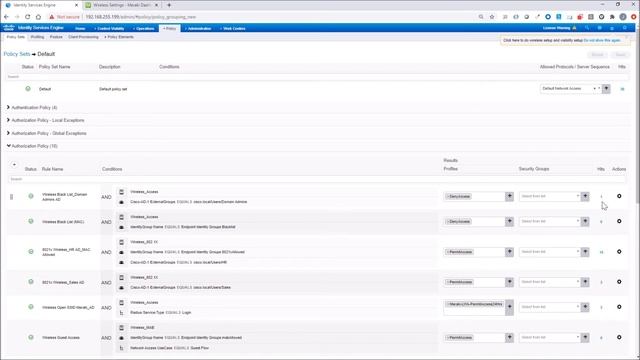
Task: Add security group with plus for Meraki_AD rule
Action: (x=585, y=307)
